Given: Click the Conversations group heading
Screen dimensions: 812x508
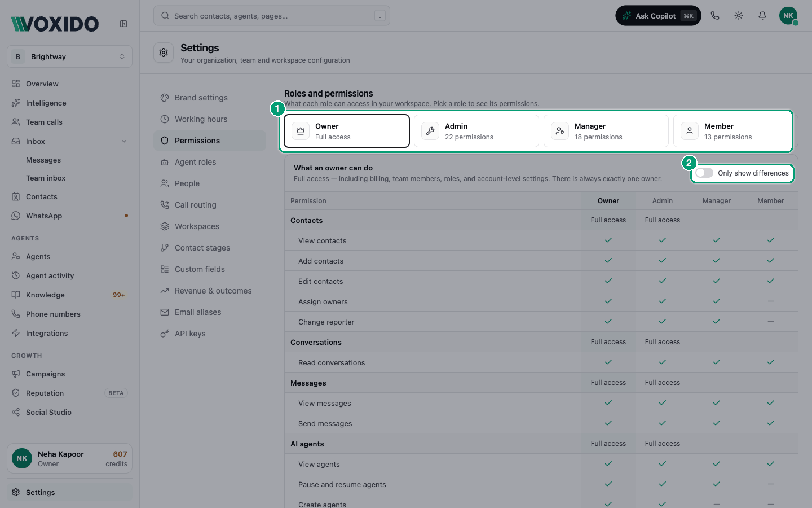Looking at the screenshot, I should click(x=316, y=342).
